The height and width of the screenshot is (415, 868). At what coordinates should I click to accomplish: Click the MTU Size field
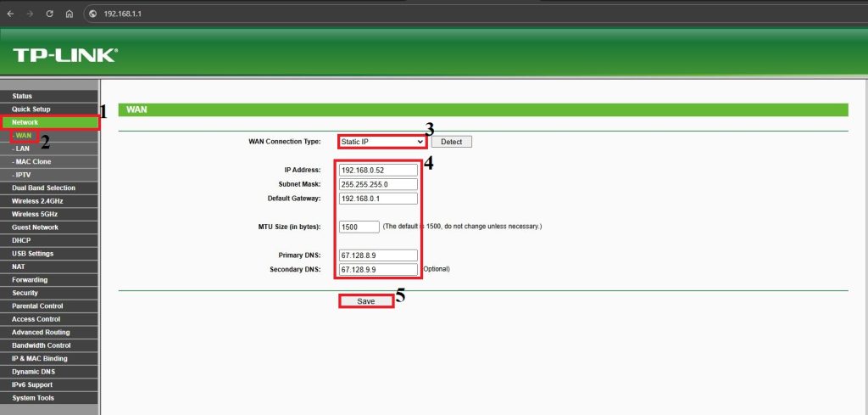coord(359,227)
